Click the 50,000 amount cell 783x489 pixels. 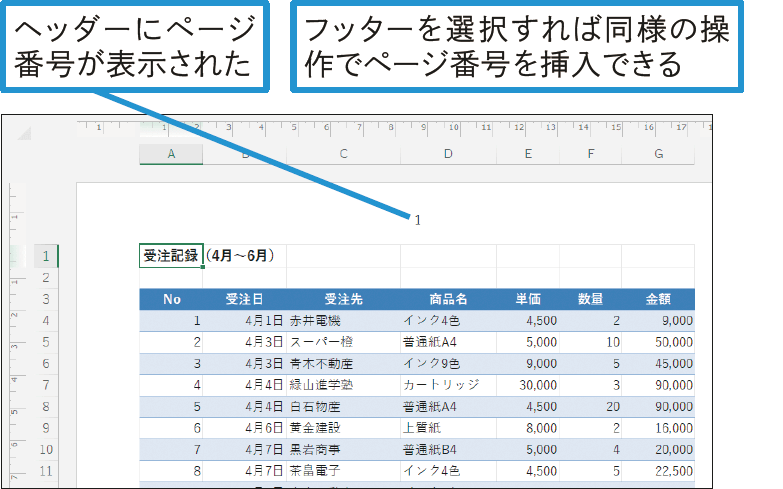(x=658, y=342)
